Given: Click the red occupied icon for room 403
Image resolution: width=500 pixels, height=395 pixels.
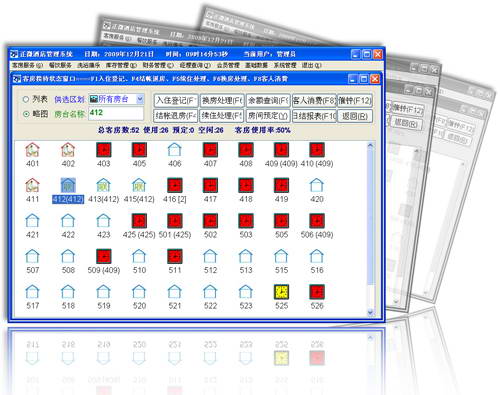Looking at the screenshot, I should pos(104,150).
